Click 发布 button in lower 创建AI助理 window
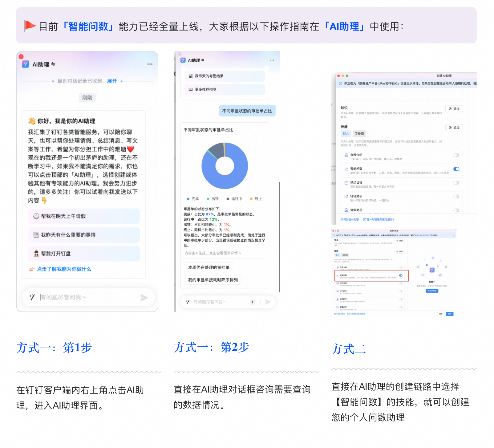 pos(450,314)
